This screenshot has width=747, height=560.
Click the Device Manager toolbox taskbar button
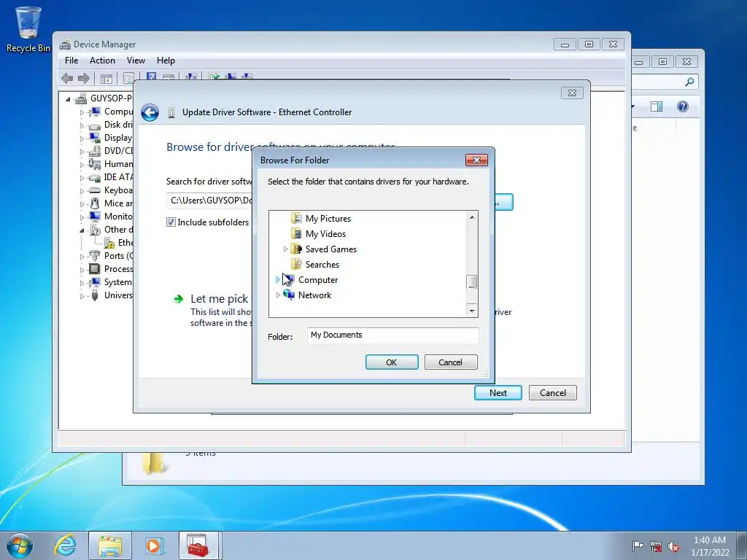[198, 545]
